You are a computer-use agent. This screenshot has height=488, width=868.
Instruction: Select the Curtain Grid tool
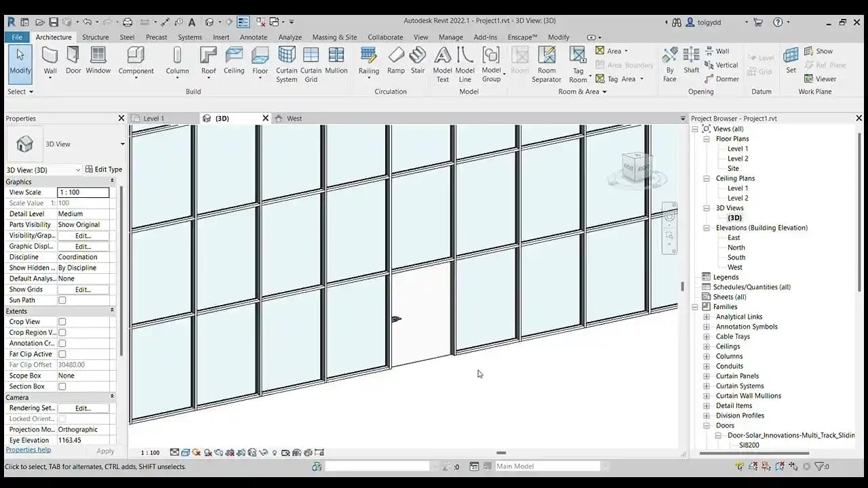click(x=311, y=60)
